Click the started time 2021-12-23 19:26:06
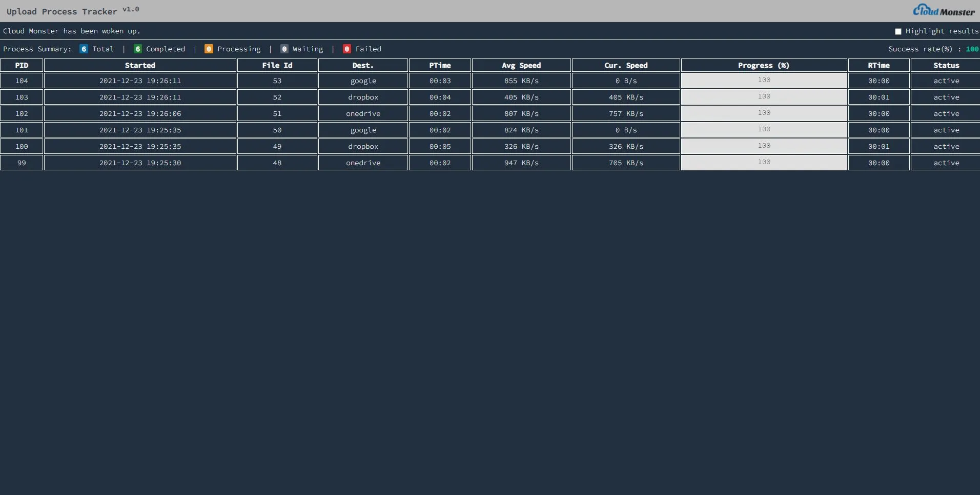 point(140,113)
